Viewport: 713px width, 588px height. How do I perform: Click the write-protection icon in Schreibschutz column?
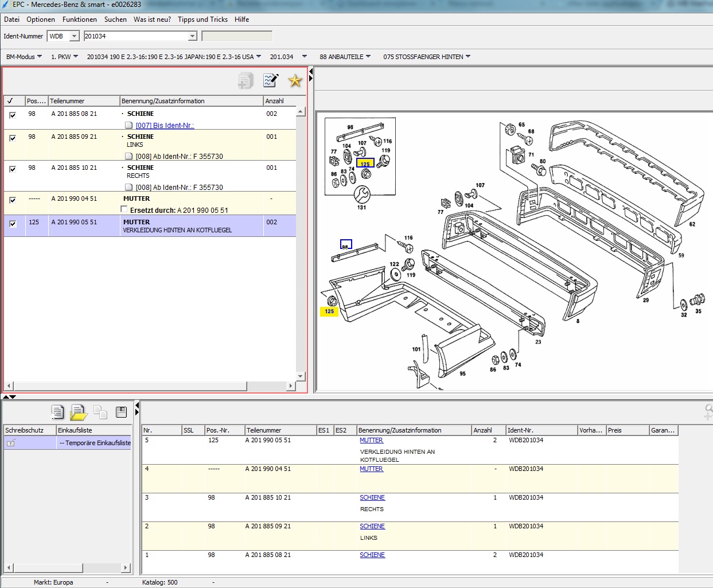[x=11, y=443]
